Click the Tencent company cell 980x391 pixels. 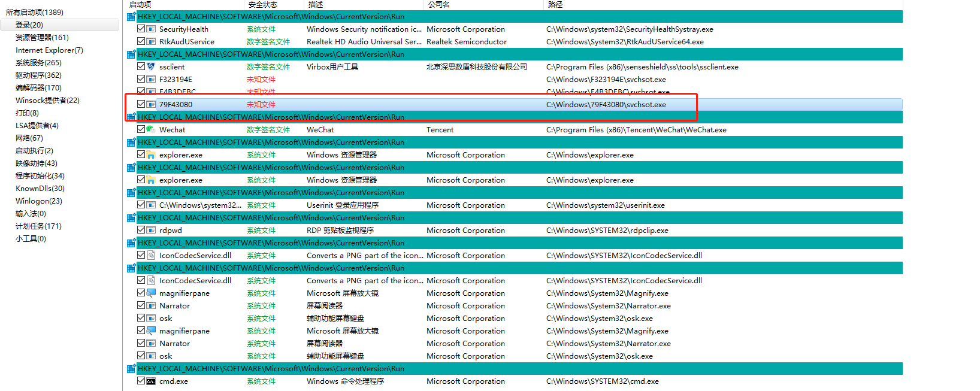point(440,129)
